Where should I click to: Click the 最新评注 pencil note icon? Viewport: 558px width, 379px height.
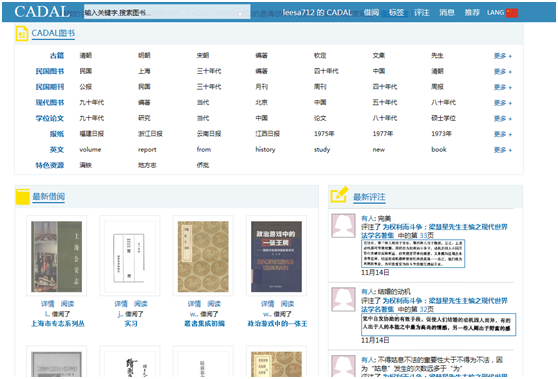[x=339, y=195]
